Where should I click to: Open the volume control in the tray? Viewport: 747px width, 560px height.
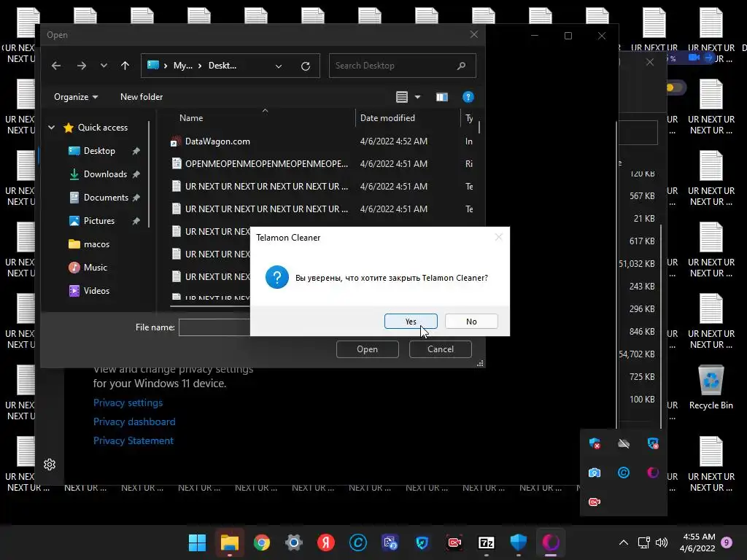click(x=661, y=542)
